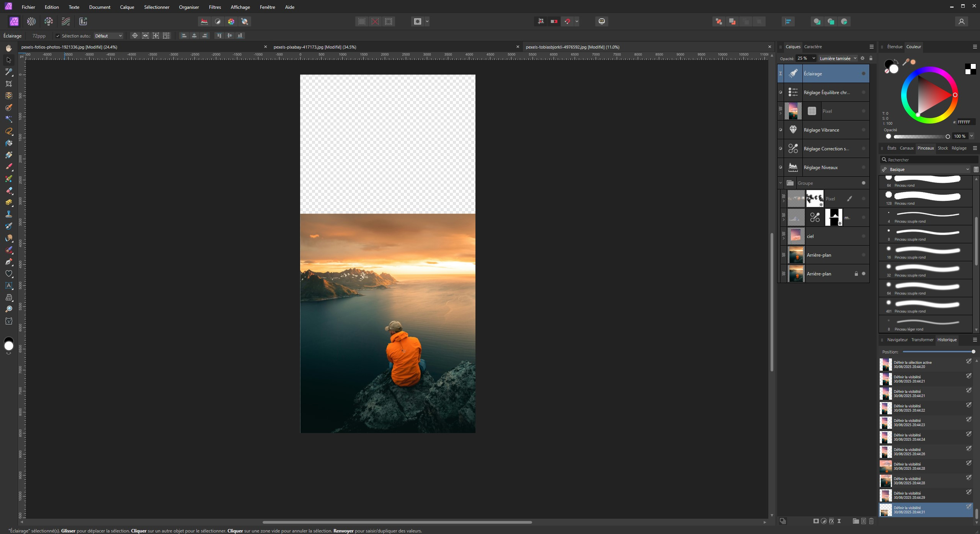The height and width of the screenshot is (534, 980).
Task: Select the Pen tool in left toolbar
Action: [9, 262]
